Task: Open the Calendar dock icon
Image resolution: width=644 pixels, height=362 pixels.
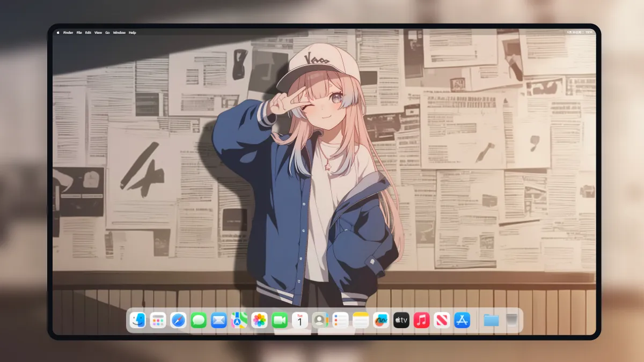Action: coord(300,320)
